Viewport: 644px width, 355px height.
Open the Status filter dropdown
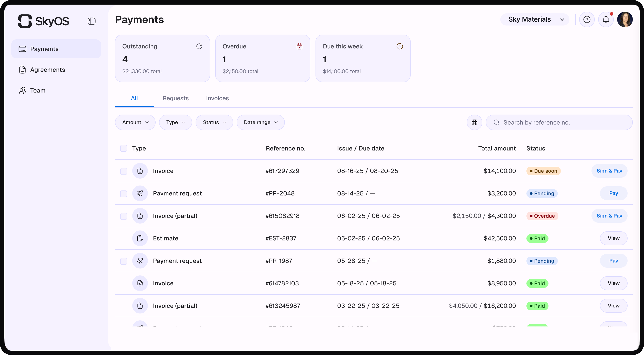tap(214, 122)
